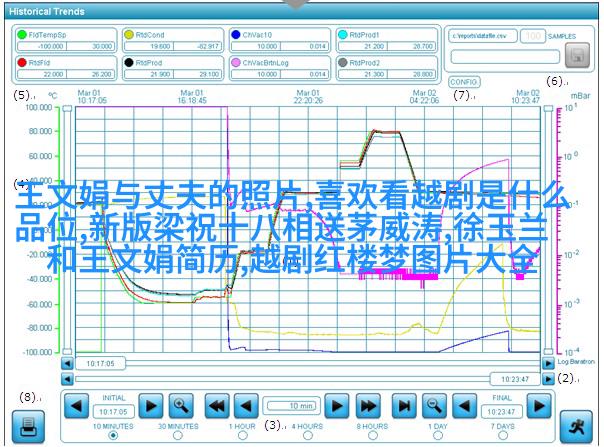The width and height of the screenshot is (604, 447).
Task: Click left arrow of the 10:23:47 scrollbar
Action: [67, 379]
